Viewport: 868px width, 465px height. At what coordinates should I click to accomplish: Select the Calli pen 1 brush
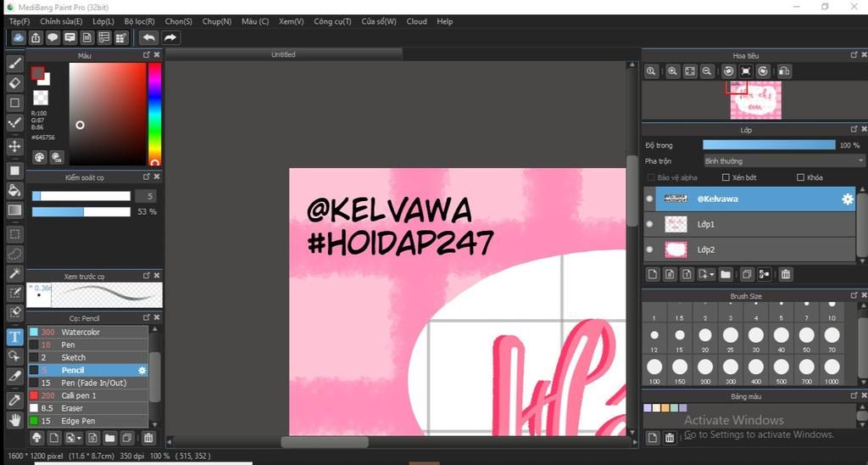88,395
